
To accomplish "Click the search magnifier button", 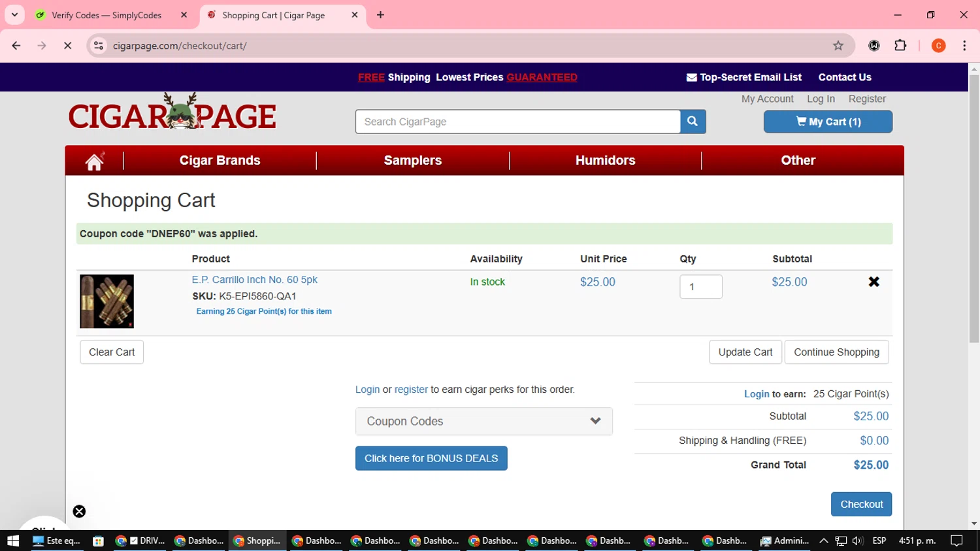I will pyautogui.click(x=693, y=122).
